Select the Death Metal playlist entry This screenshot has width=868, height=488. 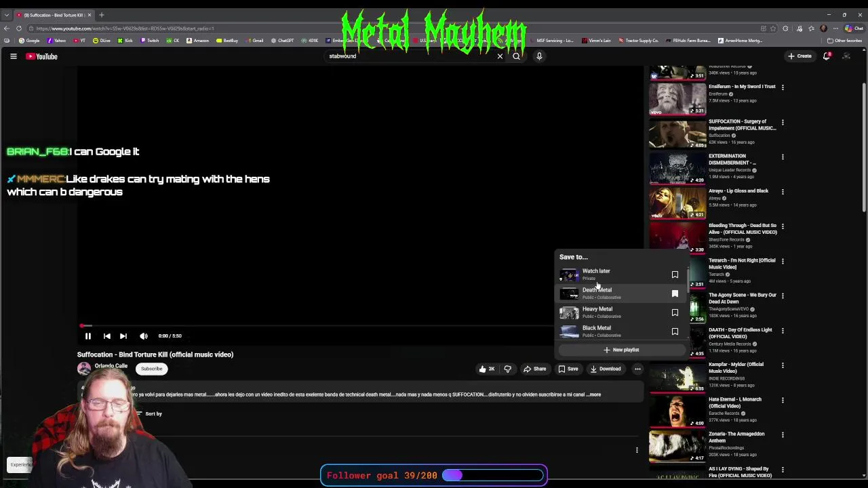pos(620,293)
